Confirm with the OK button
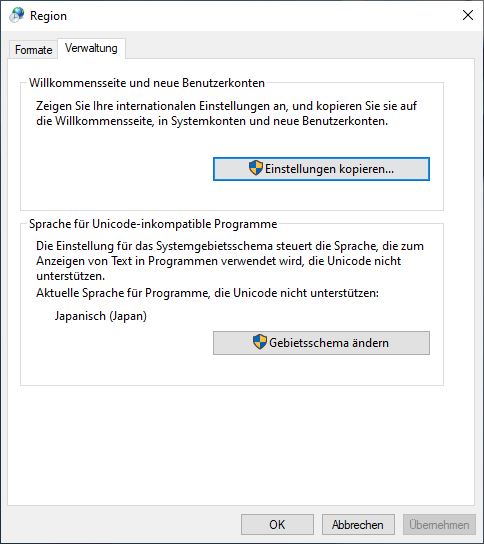The image size is (484, 544). [x=277, y=525]
